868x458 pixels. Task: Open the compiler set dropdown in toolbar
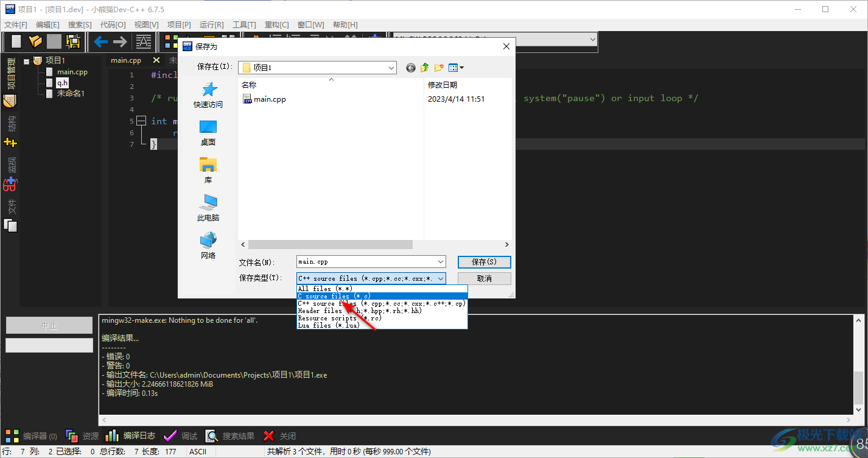tap(592, 39)
